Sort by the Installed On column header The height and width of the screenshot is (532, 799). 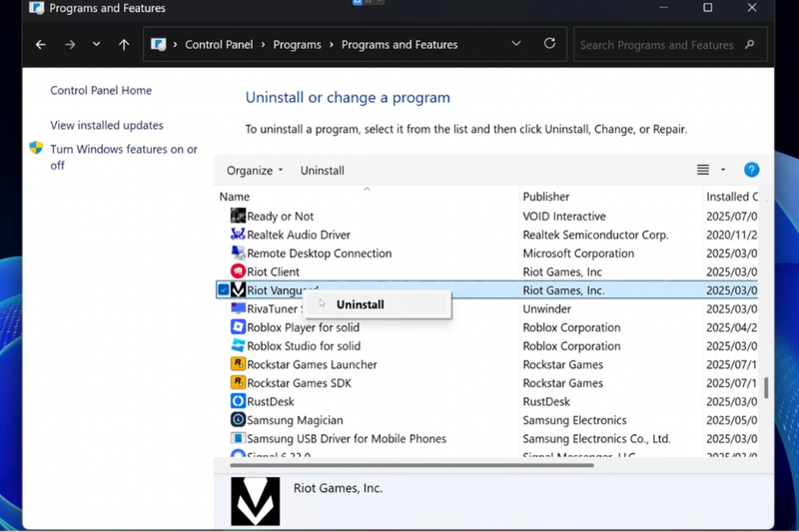click(x=731, y=197)
